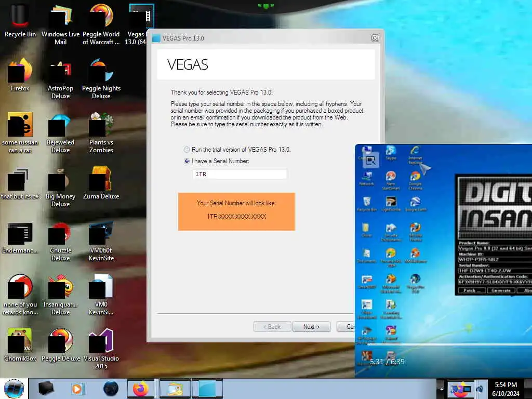Open Visual Studio 2015 shortcut
Screen dimensions: 532x399
[101, 349]
